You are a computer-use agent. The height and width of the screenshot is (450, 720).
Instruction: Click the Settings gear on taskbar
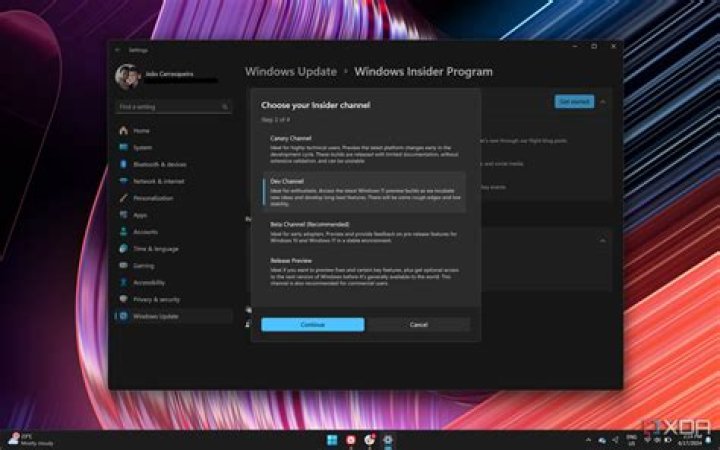[388, 440]
